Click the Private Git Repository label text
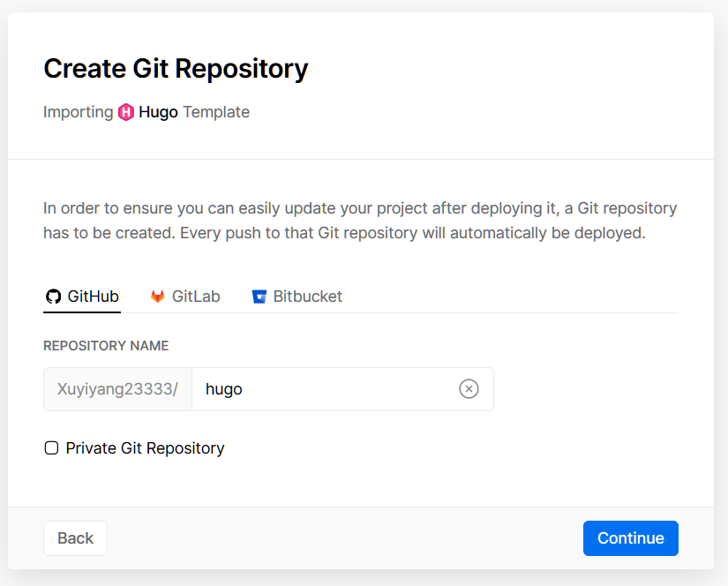The height and width of the screenshot is (586, 728). click(145, 448)
